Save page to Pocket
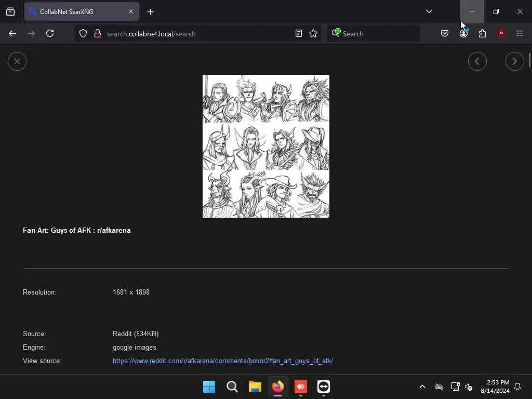532x399 pixels. (445, 33)
